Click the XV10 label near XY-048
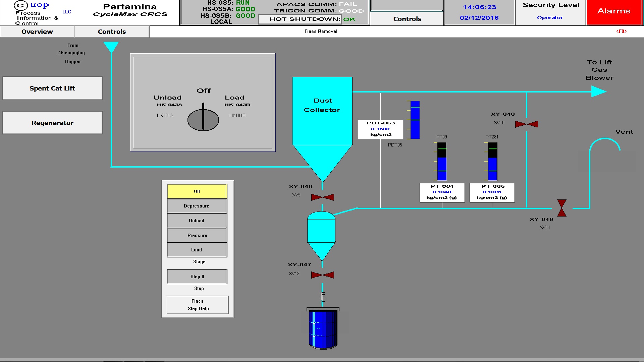644x362 pixels. coord(499,122)
